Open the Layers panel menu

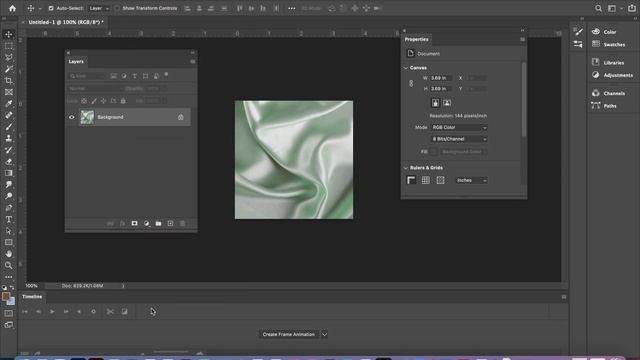[193, 62]
